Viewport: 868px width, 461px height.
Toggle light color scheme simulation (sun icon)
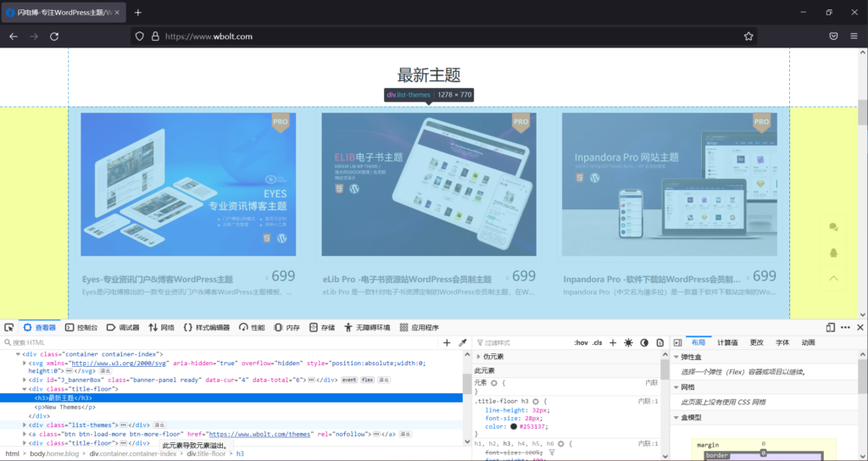(x=628, y=342)
